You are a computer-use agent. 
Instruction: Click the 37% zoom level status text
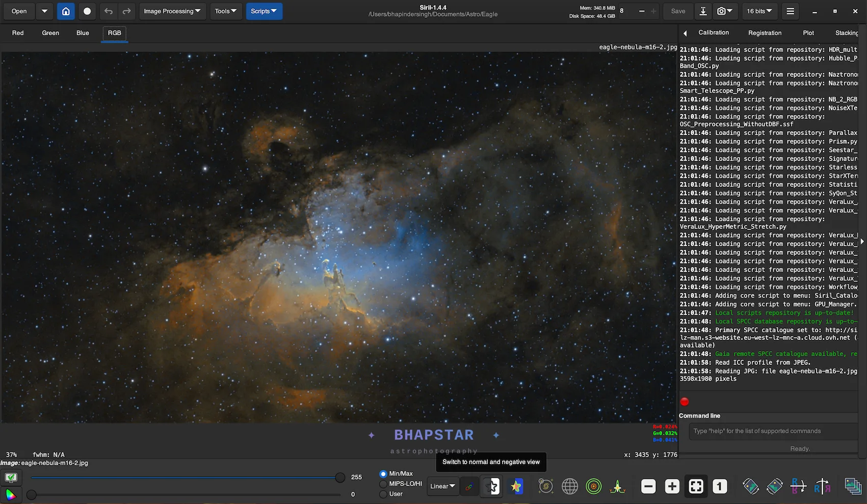[x=11, y=455]
